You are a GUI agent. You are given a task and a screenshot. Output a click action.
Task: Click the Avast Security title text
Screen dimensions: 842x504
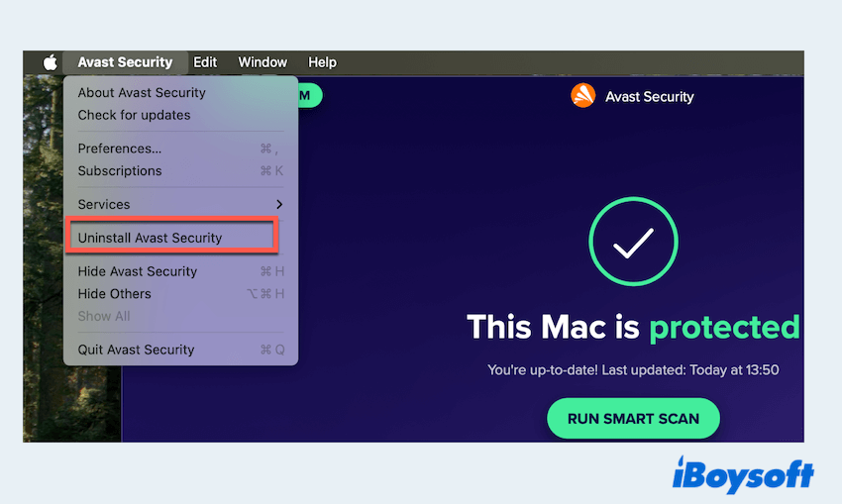649,97
